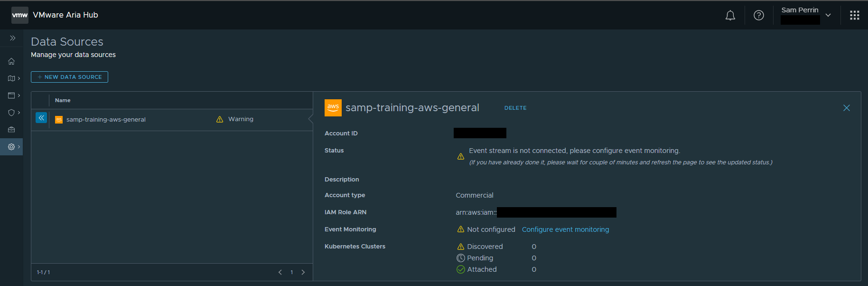Open the apps grid switcher
Viewport: 868px width, 286px height.
pyautogui.click(x=854, y=16)
